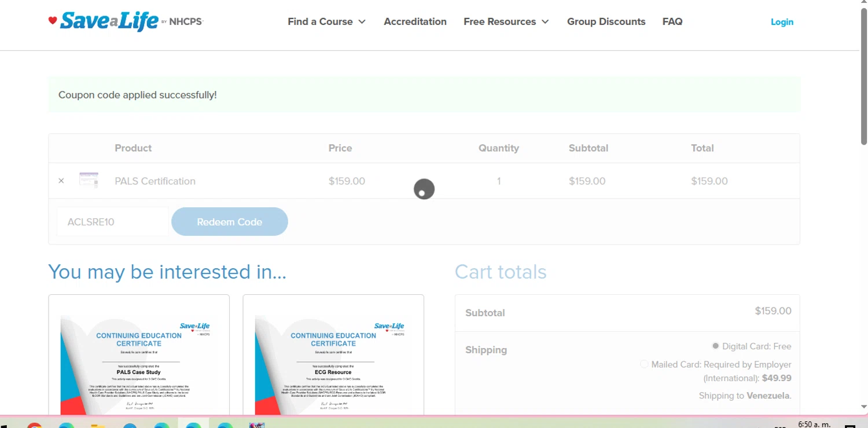Expand the Free Resources menu
868x428 pixels.
506,21
